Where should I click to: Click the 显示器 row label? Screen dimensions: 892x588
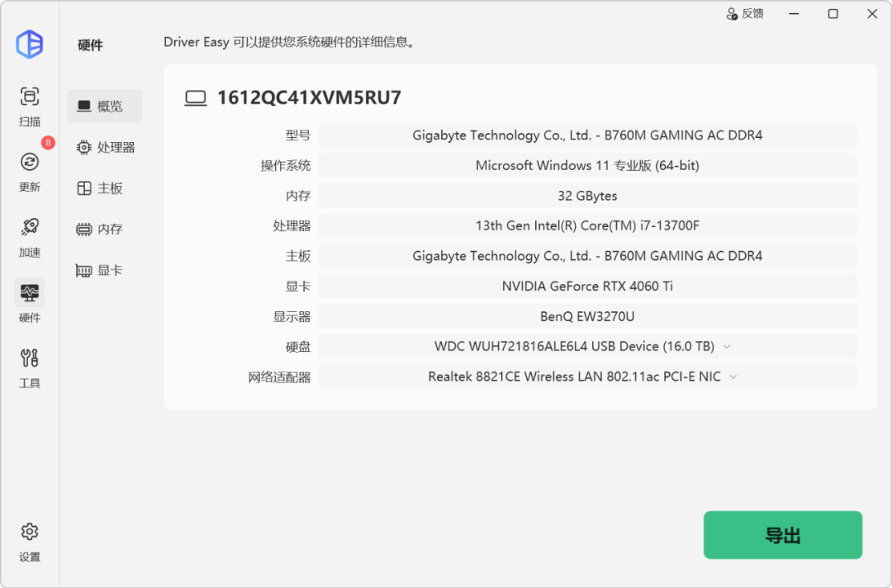tap(292, 316)
